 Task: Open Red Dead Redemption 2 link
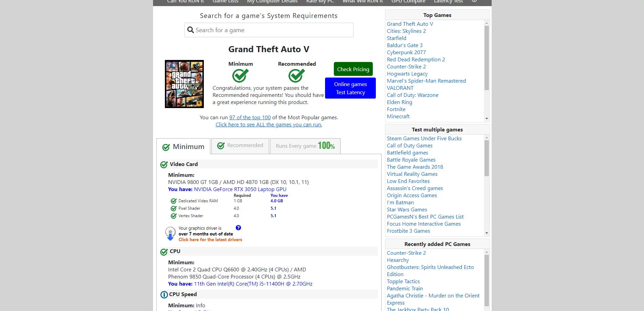click(x=416, y=60)
